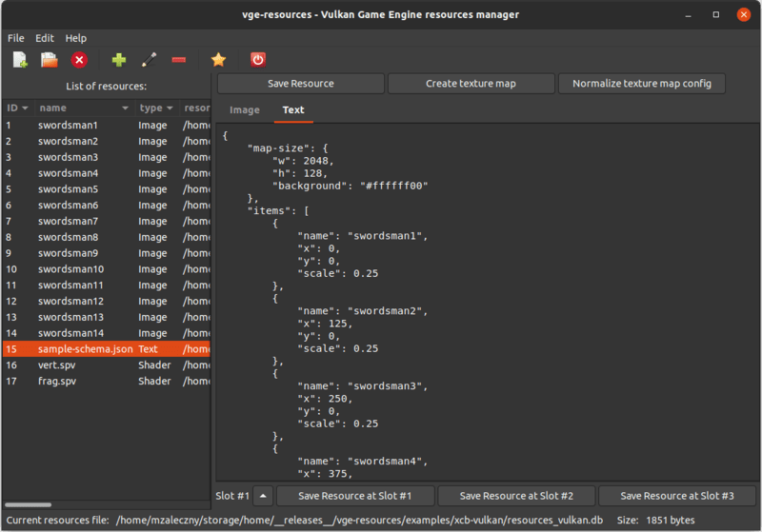Select the swordsman1 row
This screenshot has width=762, height=532.
pos(107,126)
